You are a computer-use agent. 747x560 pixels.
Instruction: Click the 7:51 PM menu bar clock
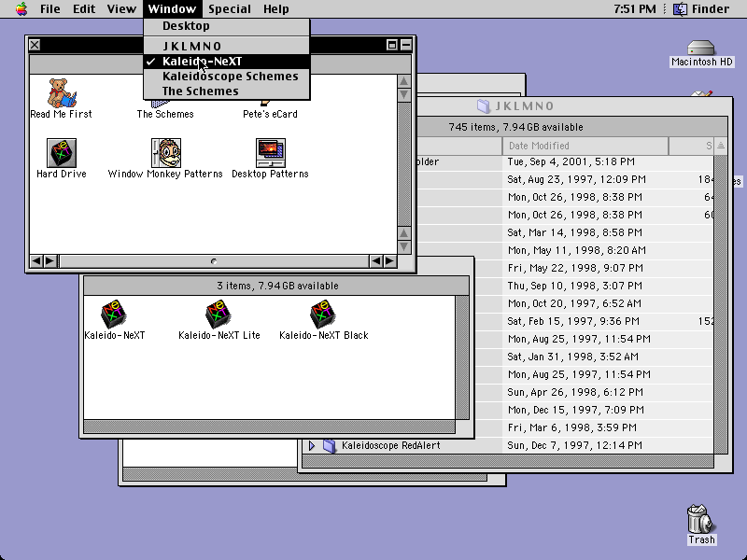[x=635, y=8]
